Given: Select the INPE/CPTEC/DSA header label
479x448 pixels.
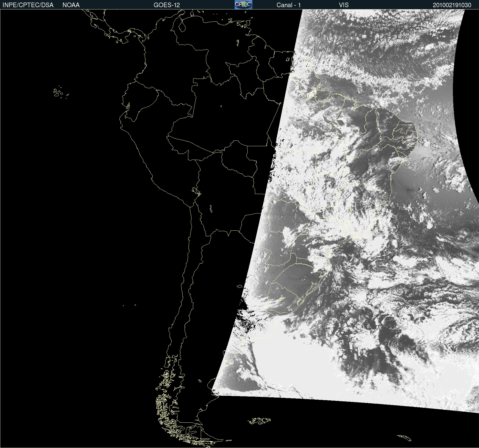Looking at the screenshot, I should 28,5.
